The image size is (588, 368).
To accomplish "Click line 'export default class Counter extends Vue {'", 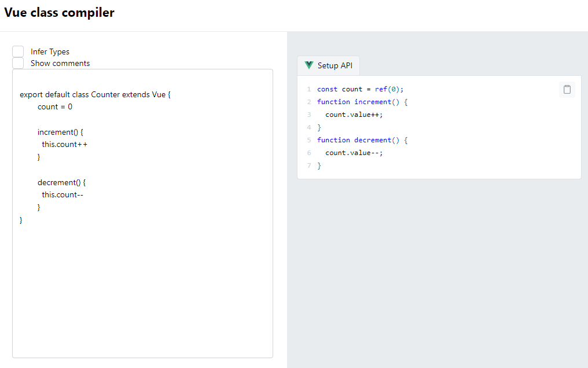I will [95, 94].
